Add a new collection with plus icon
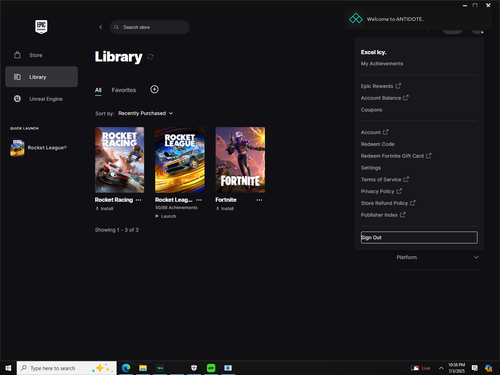The height and width of the screenshot is (375, 500). 154,89
